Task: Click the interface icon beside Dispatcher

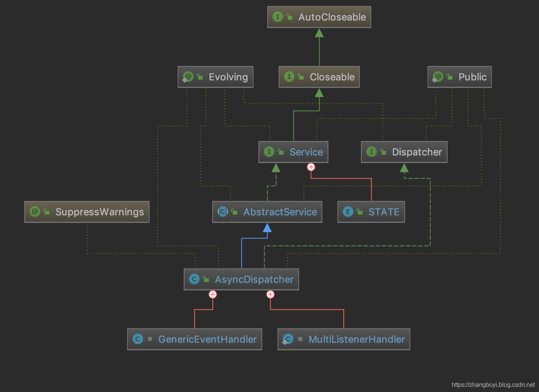Action: [372, 152]
